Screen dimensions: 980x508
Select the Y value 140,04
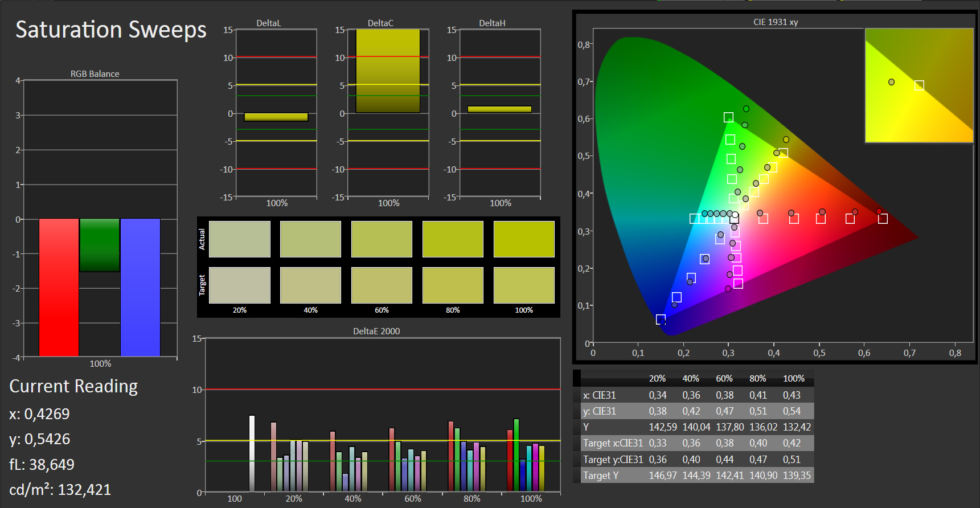tap(696, 427)
